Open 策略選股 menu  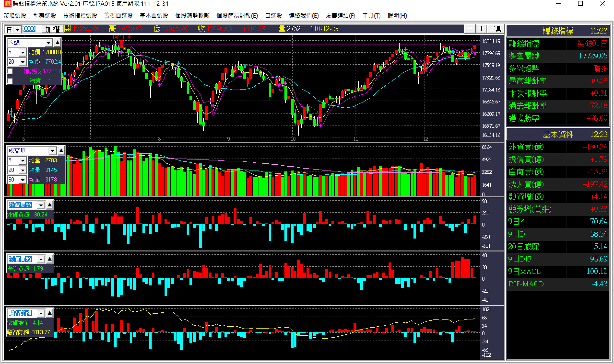15,16
